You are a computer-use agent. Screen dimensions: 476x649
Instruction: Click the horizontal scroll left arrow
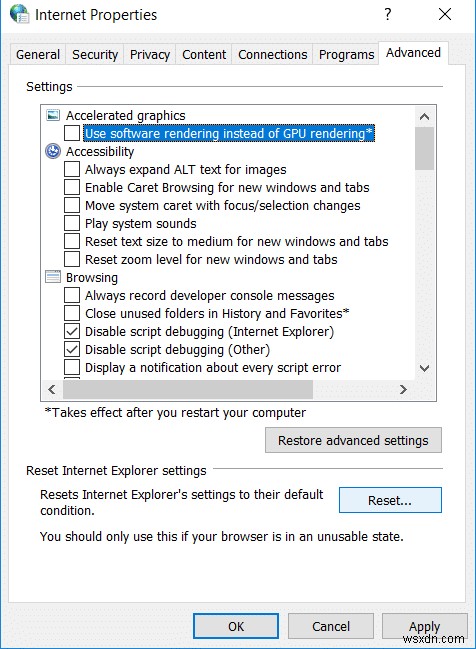pos(52,389)
